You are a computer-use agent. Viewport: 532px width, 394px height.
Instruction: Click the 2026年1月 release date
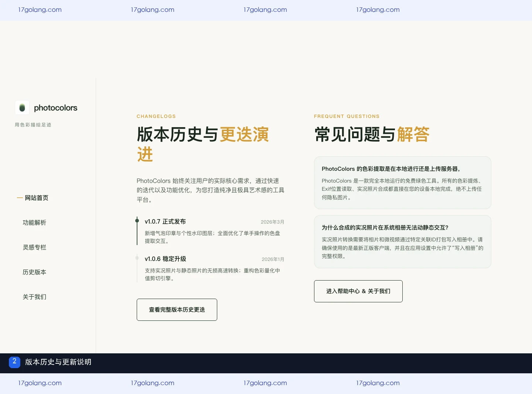[x=273, y=259]
